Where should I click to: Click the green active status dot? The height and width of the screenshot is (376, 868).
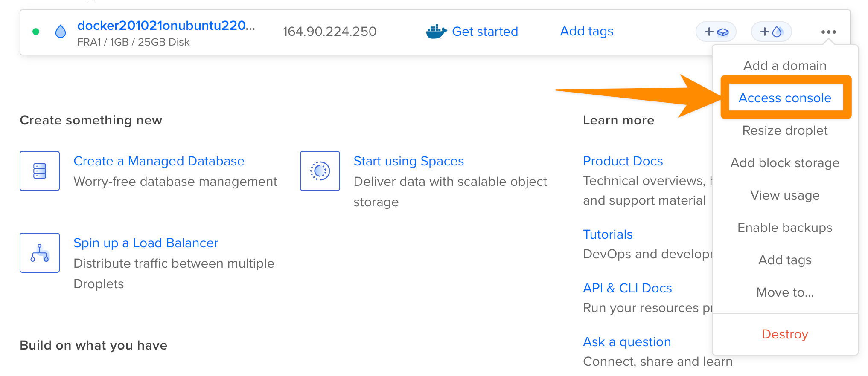[x=36, y=32]
